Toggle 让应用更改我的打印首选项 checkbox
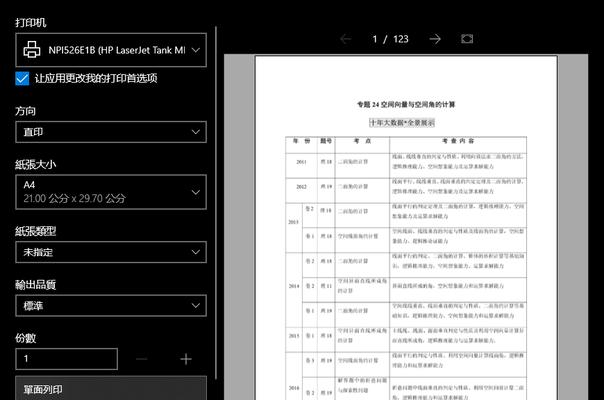The width and height of the screenshot is (604, 400). [x=22, y=78]
